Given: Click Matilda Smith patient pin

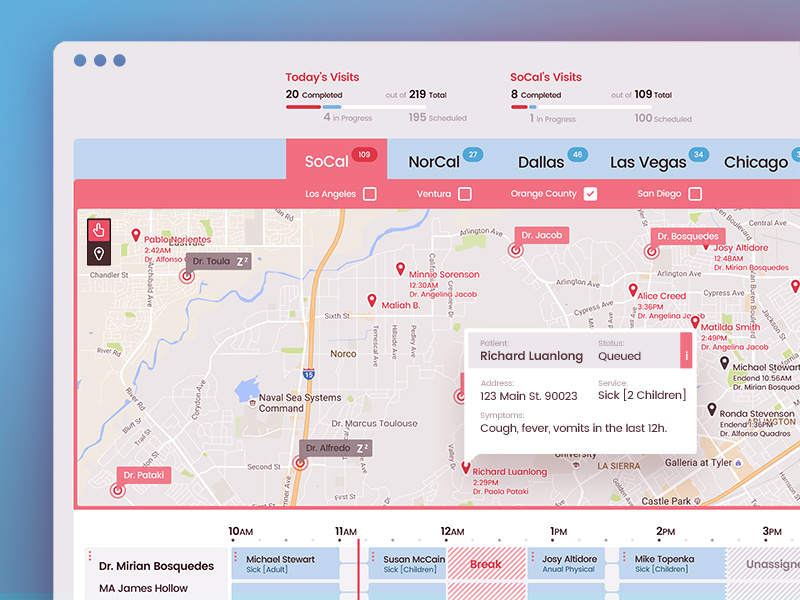Looking at the screenshot, I should coord(695,322).
